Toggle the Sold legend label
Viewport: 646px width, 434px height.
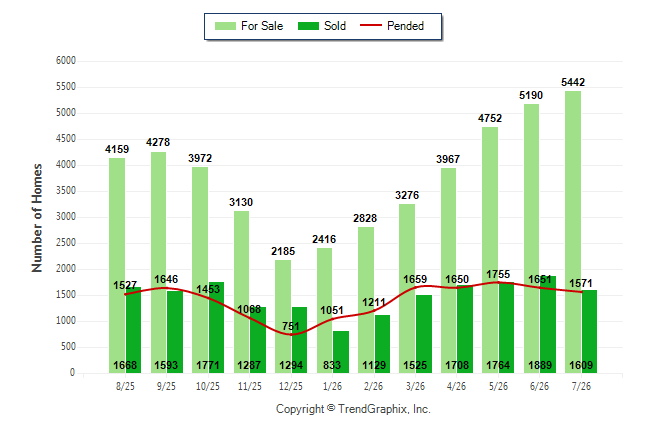tap(335, 26)
